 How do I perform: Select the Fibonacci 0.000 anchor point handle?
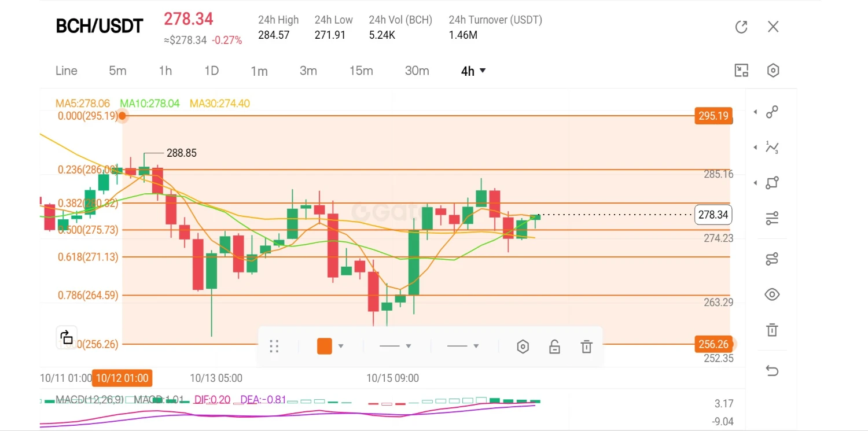pos(122,116)
